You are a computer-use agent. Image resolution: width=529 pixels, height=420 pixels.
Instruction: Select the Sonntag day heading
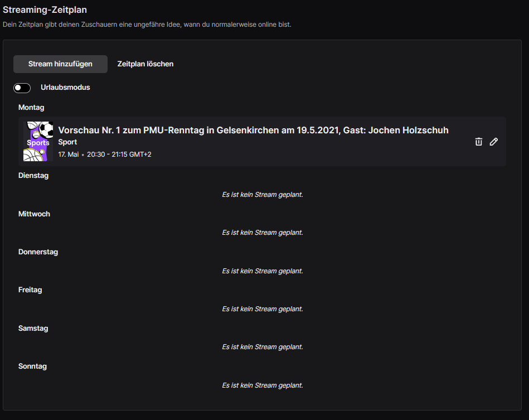32,366
